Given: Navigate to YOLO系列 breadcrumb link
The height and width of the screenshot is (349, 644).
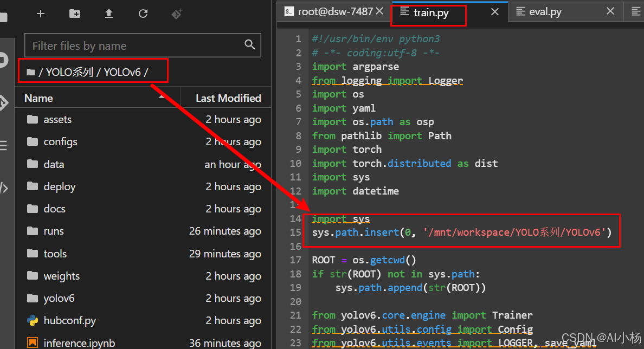Looking at the screenshot, I should tap(69, 72).
